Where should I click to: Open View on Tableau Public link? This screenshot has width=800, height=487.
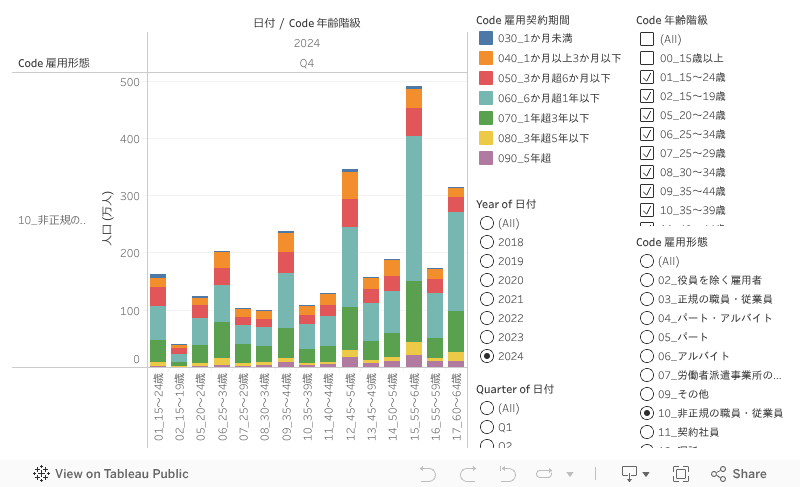coord(112,474)
